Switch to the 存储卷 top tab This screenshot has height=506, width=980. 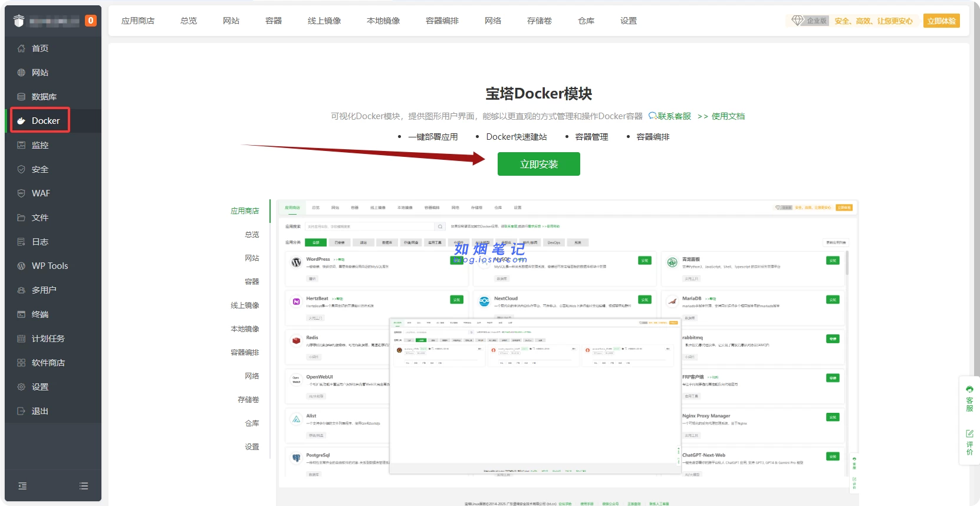pos(540,21)
